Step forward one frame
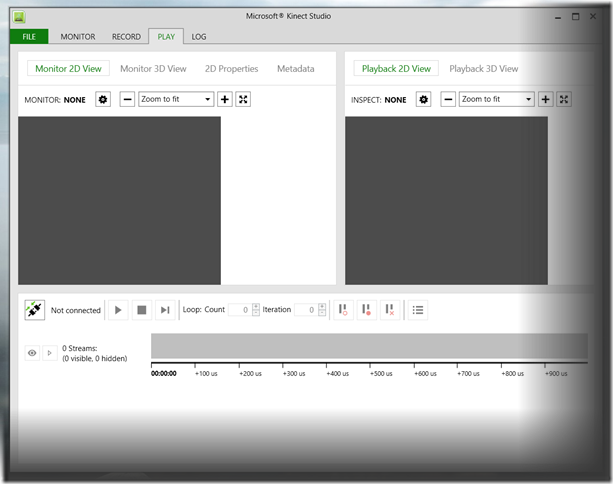Screen dimensions: 613x484 coord(165,310)
